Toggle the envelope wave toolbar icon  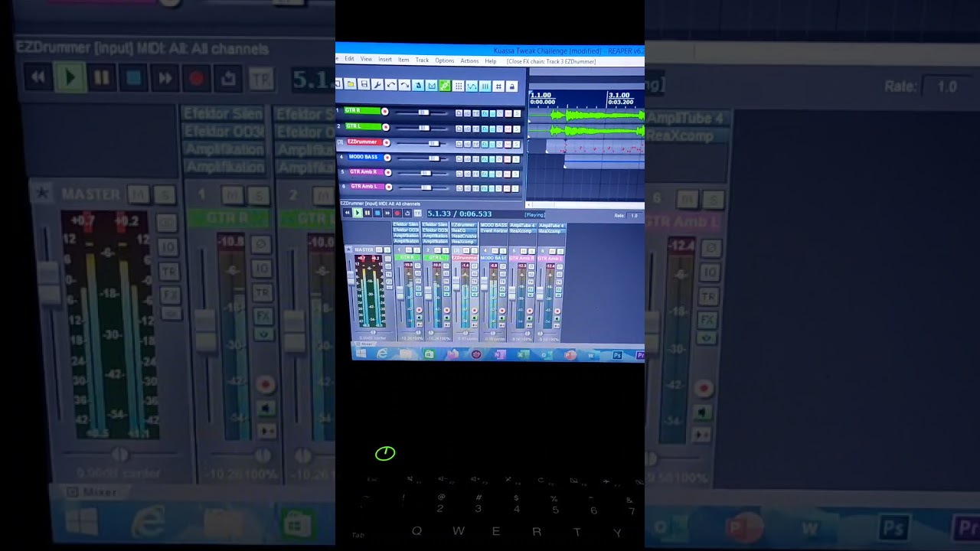[x=472, y=85]
